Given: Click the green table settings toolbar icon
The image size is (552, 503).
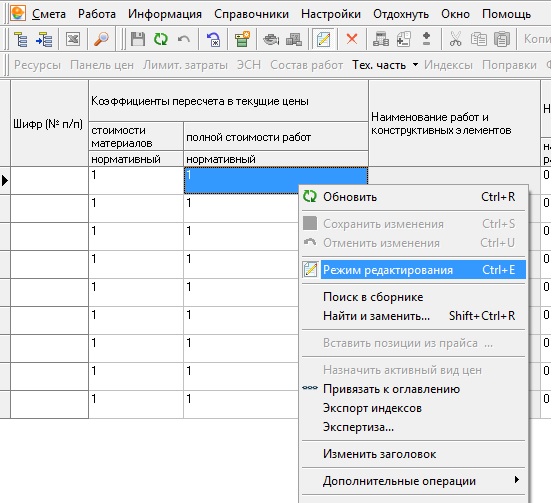Looking at the screenshot, I should pos(243,39).
